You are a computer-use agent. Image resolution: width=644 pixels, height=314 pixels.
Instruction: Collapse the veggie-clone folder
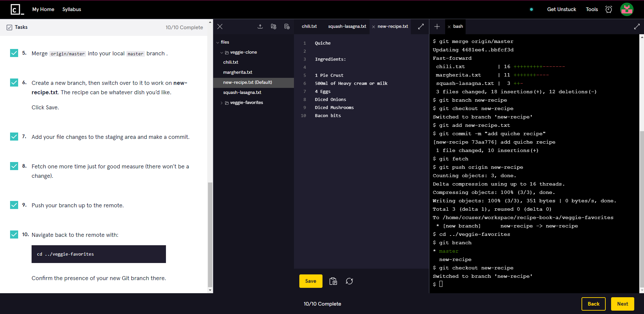pyautogui.click(x=222, y=52)
